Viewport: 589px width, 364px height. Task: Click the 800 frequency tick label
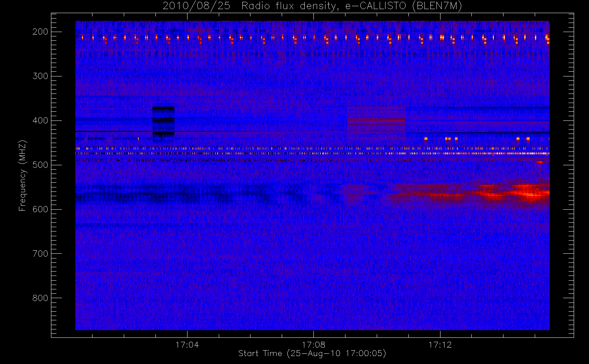pos(40,298)
